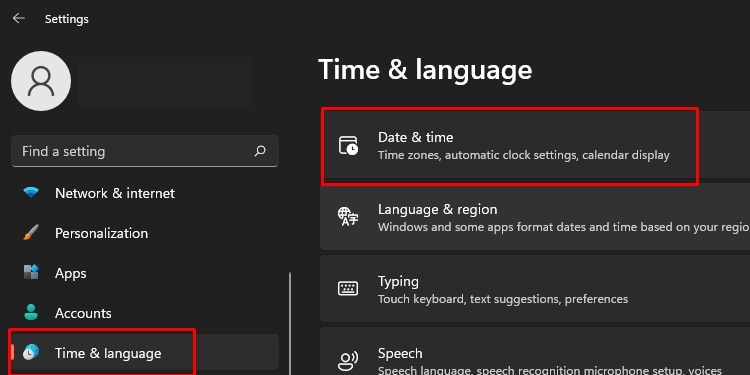This screenshot has height=375, width=750.
Task: Click the search magnifier icon
Action: coord(260,151)
